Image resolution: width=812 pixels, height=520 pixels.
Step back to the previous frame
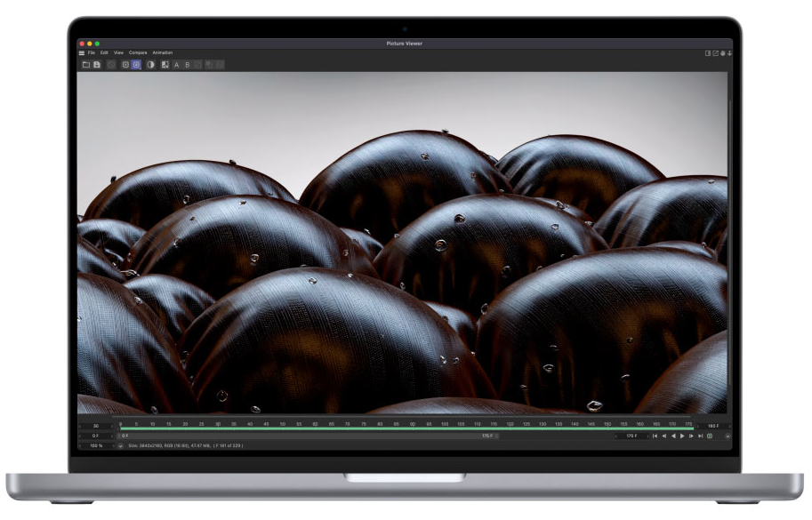tap(663, 436)
